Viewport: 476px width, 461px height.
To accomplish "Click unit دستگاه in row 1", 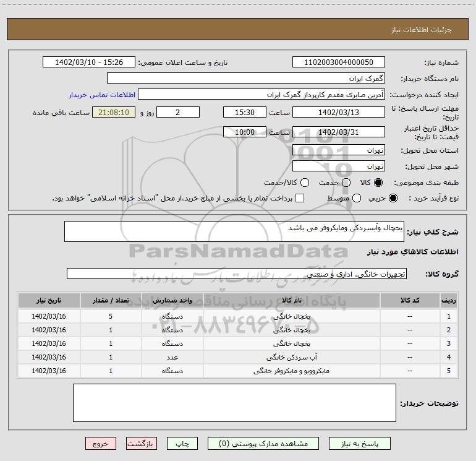I will [172, 316].
